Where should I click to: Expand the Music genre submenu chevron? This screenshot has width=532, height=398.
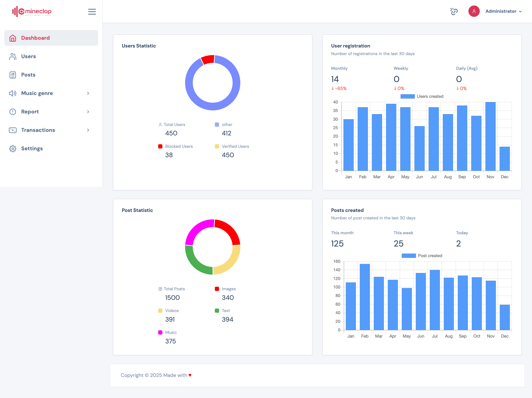(x=88, y=93)
